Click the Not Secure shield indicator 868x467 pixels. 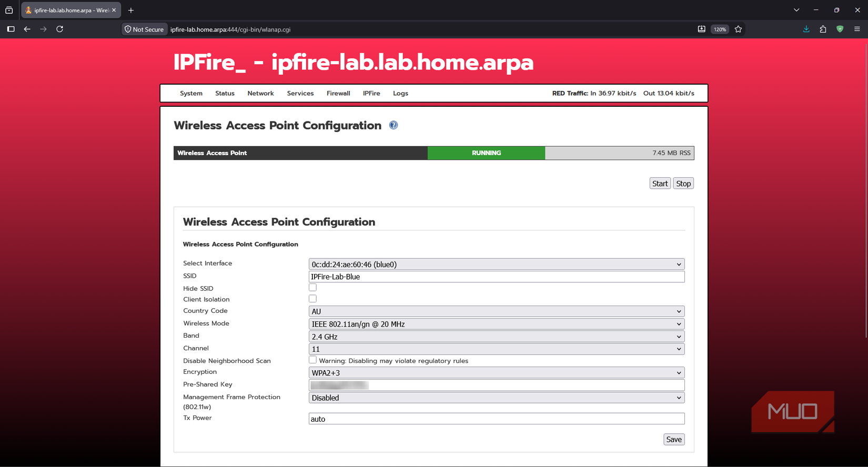pos(145,29)
